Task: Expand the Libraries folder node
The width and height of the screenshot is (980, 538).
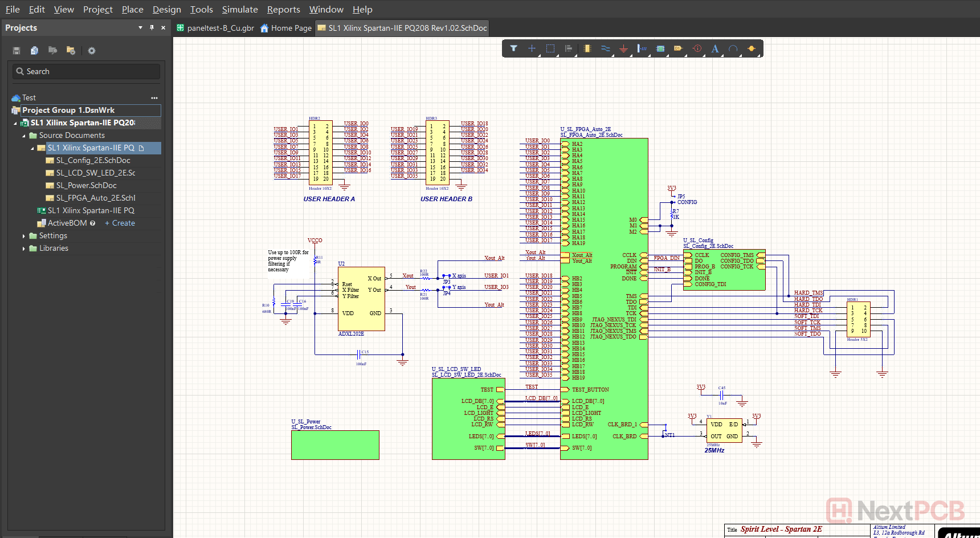Action: 24,248
